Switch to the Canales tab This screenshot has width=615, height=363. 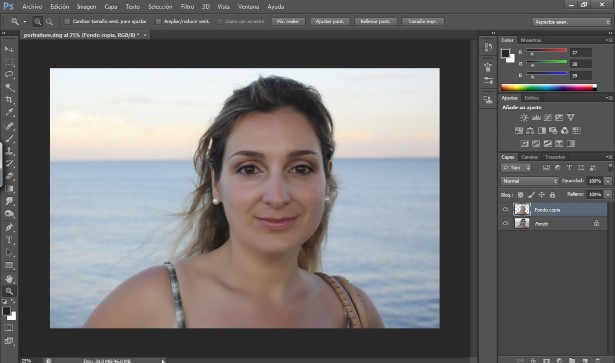click(x=529, y=157)
